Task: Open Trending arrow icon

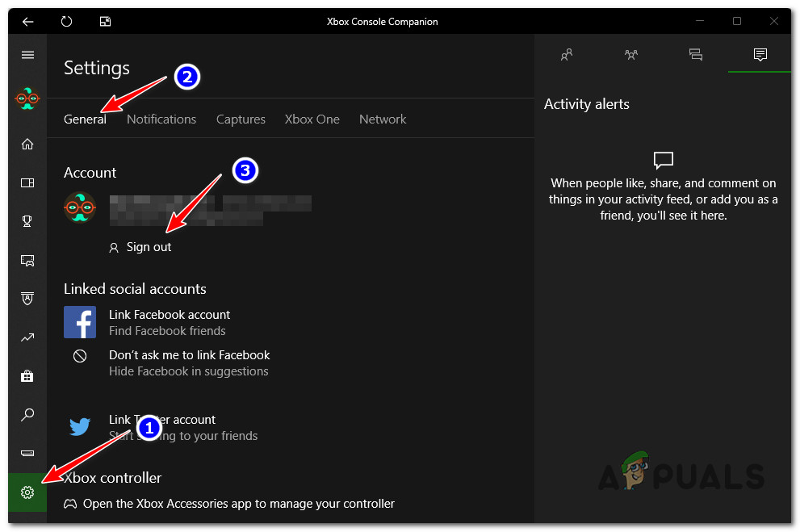Action: point(27,337)
